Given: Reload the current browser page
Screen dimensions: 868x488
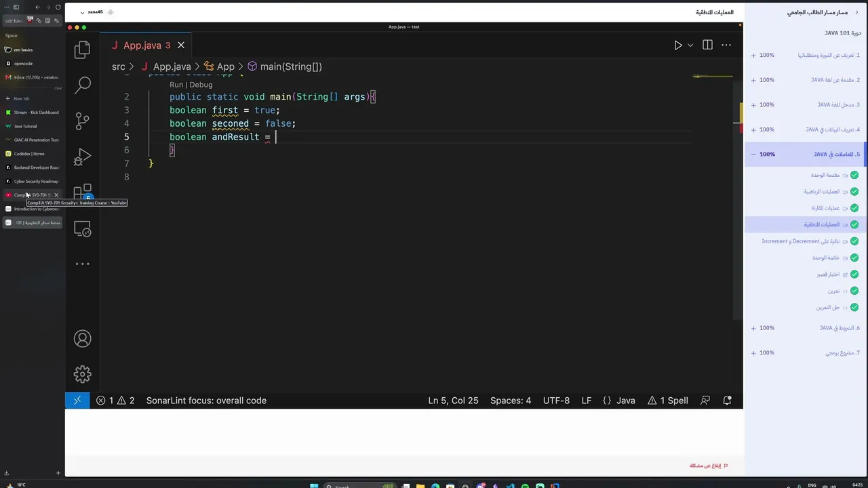Looking at the screenshot, I should pos(58,7).
